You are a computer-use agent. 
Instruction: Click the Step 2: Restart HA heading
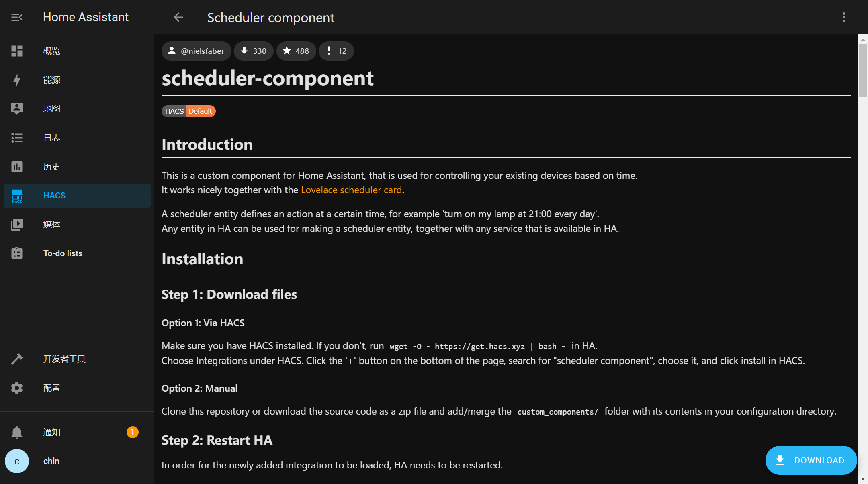[x=217, y=440]
